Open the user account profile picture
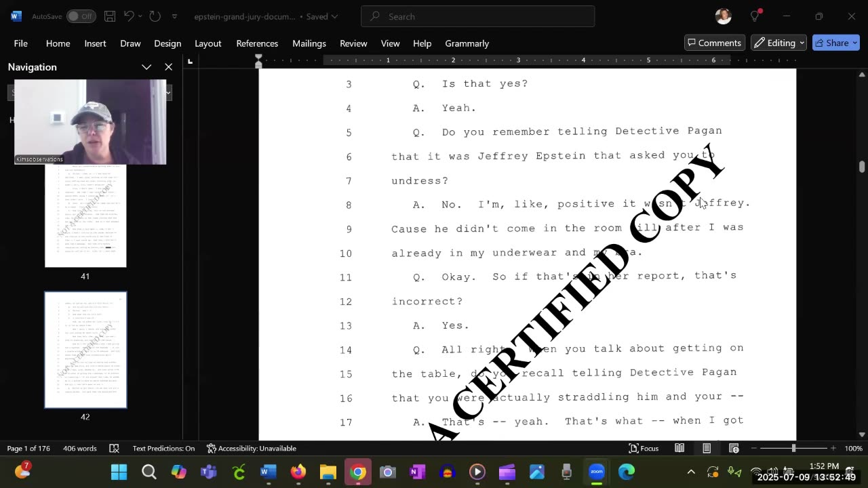The height and width of the screenshot is (488, 868). (723, 16)
